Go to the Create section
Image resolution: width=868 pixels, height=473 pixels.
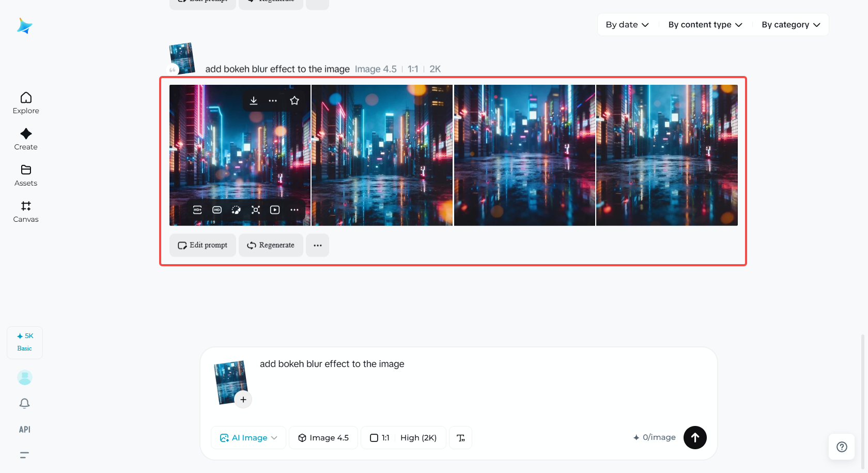point(26,140)
